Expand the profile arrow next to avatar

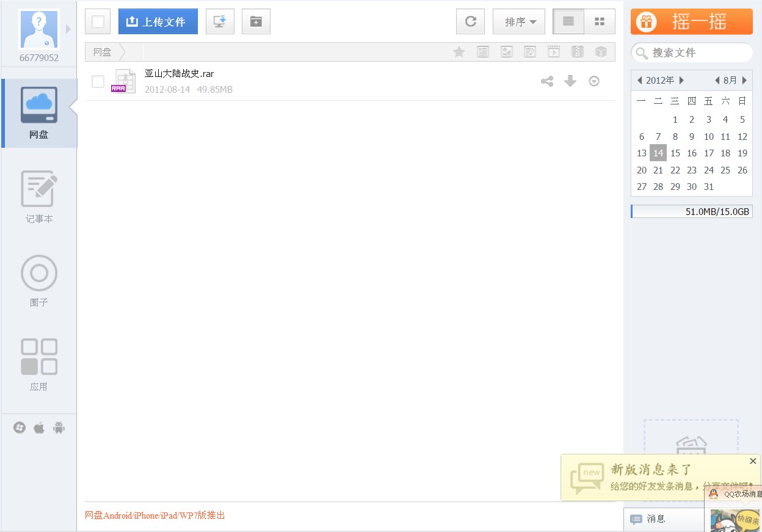click(68, 29)
